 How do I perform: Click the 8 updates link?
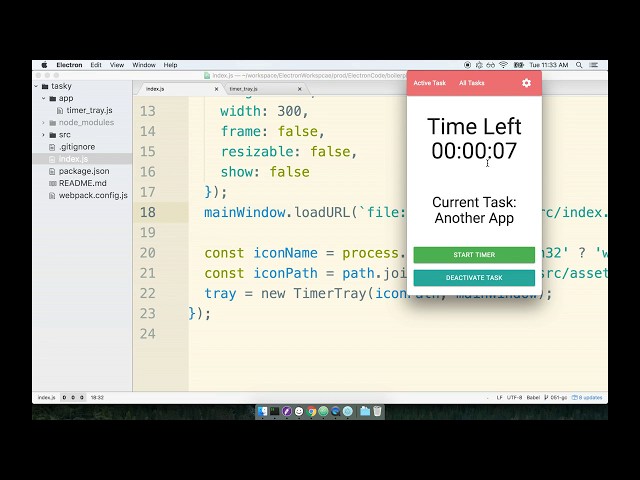click(x=587, y=398)
